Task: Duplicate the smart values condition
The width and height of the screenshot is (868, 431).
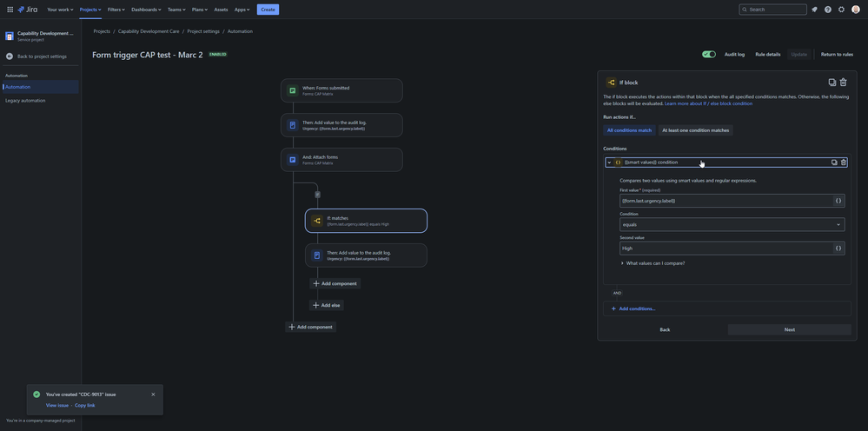Action: 834,162
